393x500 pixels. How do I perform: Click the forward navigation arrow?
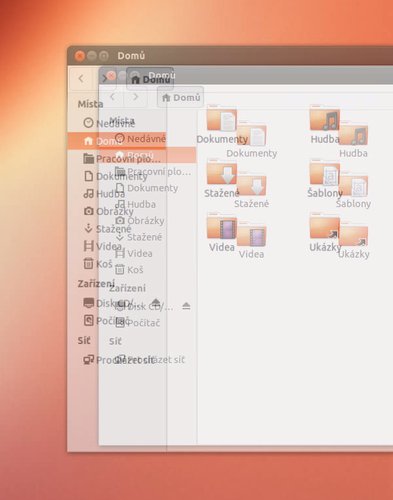pyautogui.click(x=104, y=79)
